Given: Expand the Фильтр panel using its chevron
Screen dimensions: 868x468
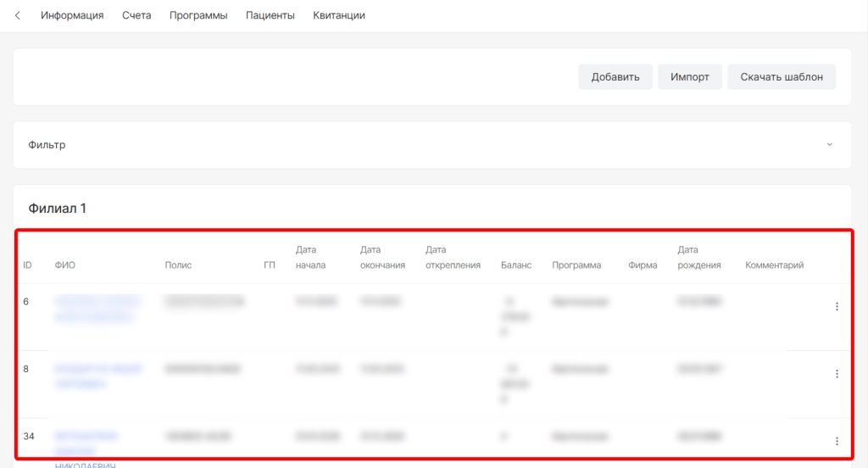Looking at the screenshot, I should click(829, 145).
